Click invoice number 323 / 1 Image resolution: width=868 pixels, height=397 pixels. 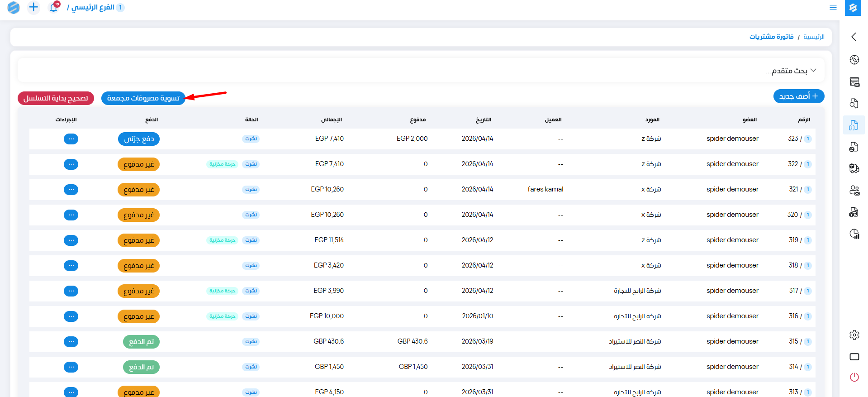(799, 139)
